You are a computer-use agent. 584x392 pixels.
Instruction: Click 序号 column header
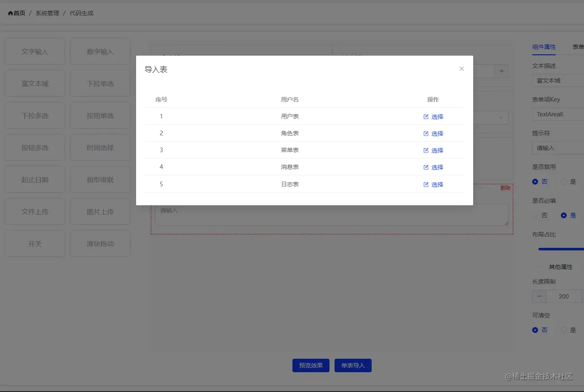[161, 99]
